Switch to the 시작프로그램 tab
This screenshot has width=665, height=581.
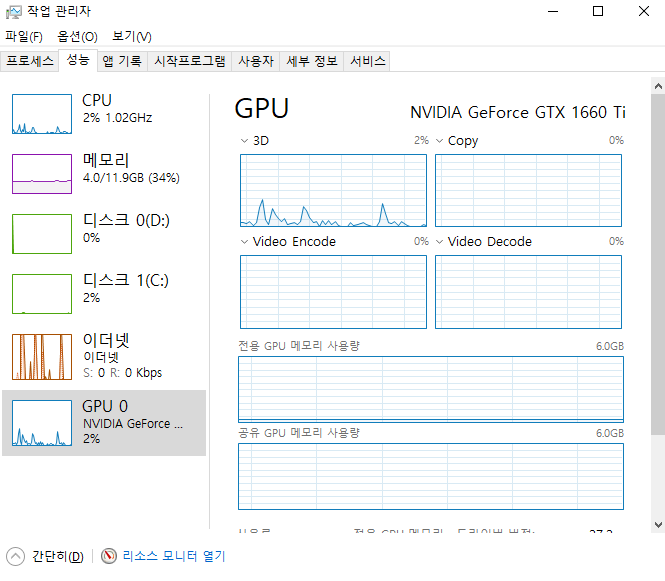pyautogui.click(x=190, y=61)
